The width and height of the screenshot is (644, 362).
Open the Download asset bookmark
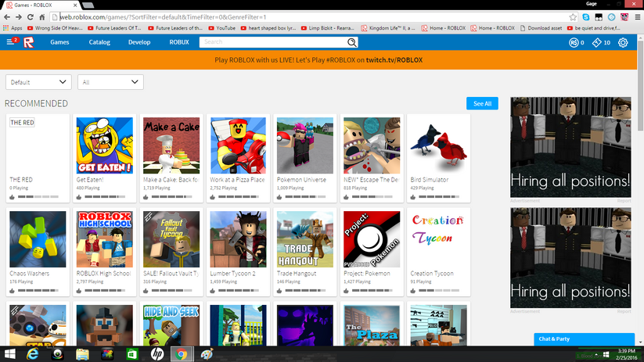point(541,28)
